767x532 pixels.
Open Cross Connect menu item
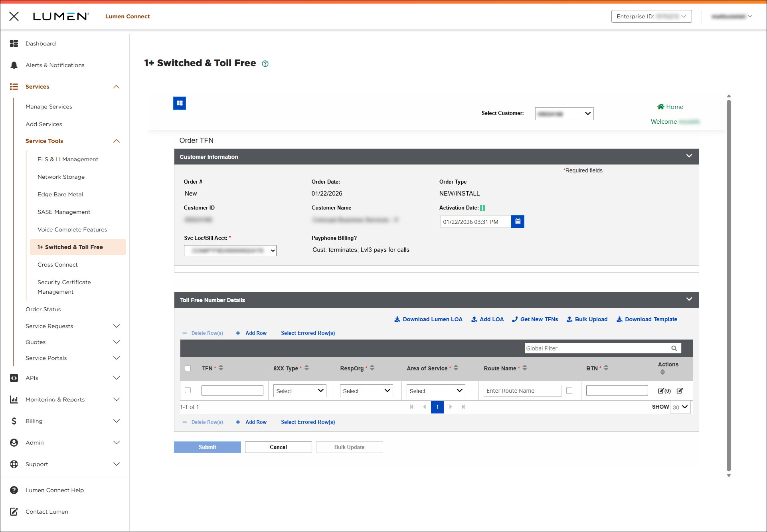click(x=57, y=265)
